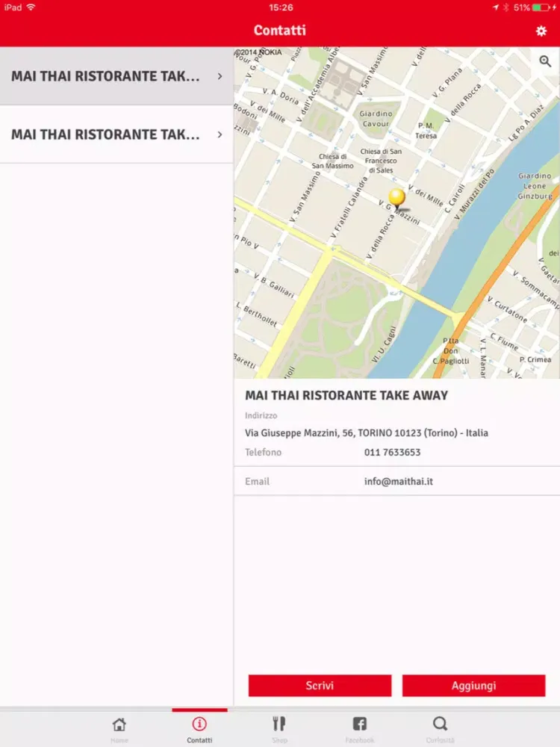Tap the Email label
Image resolution: width=560 pixels, height=747 pixels.
(x=257, y=481)
